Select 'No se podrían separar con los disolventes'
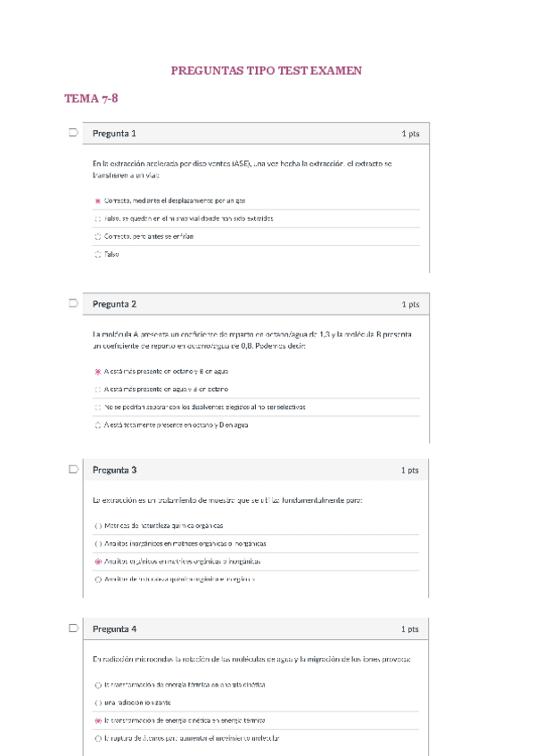Viewport: 535px width, 756px height. coord(98,407)
